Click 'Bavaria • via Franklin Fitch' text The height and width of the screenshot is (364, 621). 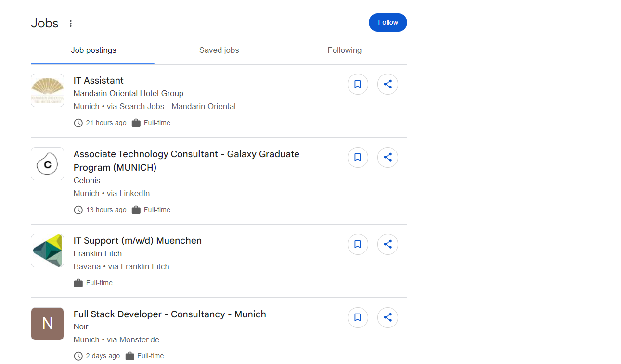121,266
